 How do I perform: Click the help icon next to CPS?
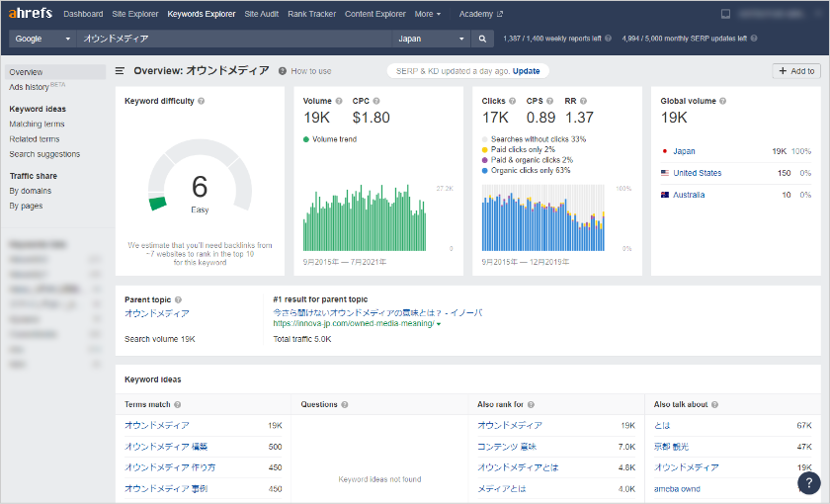click(x=550, y=101)
